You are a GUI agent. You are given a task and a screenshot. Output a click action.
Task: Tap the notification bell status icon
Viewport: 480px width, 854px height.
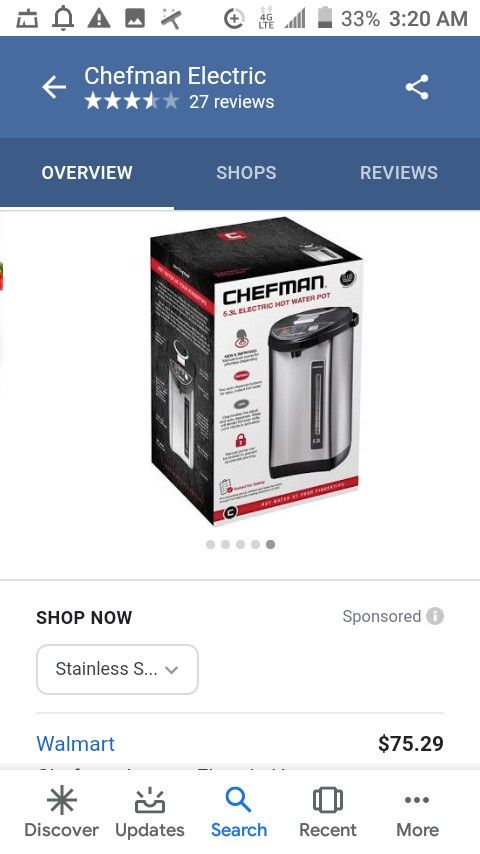pos(62,19)
